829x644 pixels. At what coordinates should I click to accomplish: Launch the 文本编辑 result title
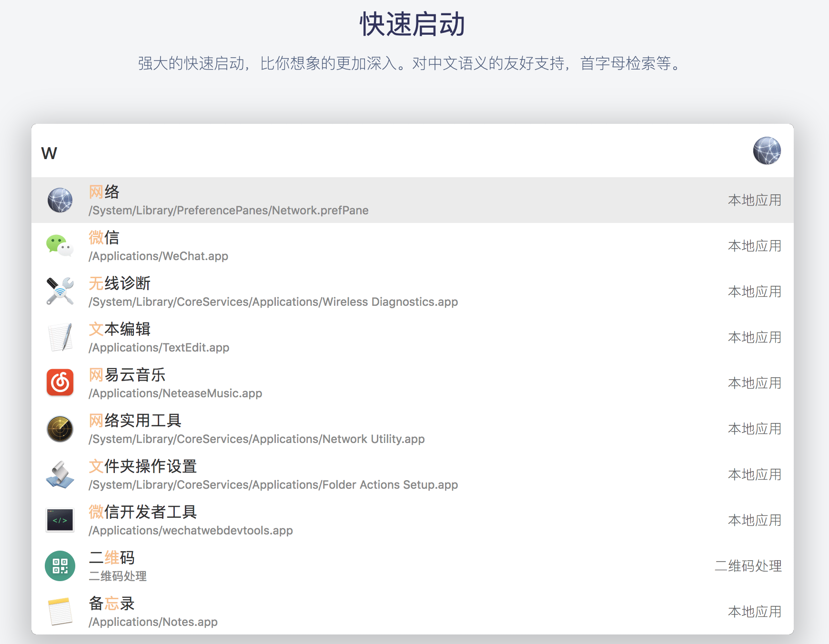coord(120,329)
